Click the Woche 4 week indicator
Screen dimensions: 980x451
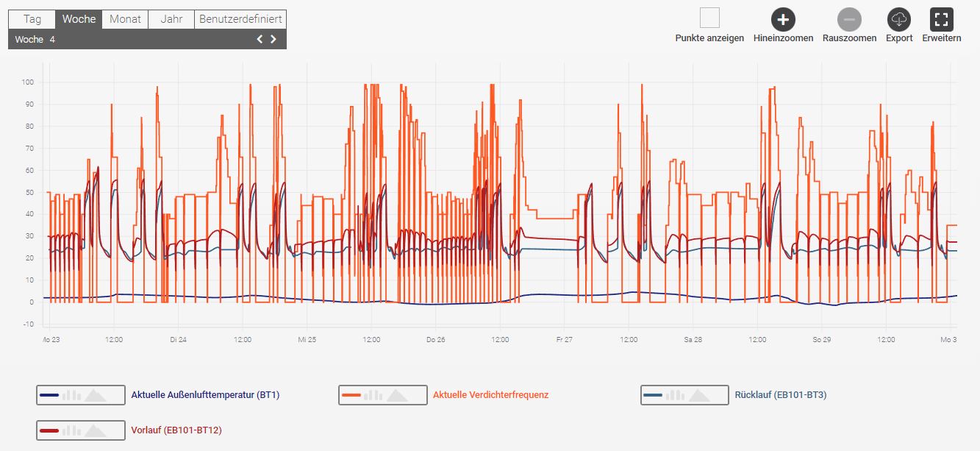35,40
